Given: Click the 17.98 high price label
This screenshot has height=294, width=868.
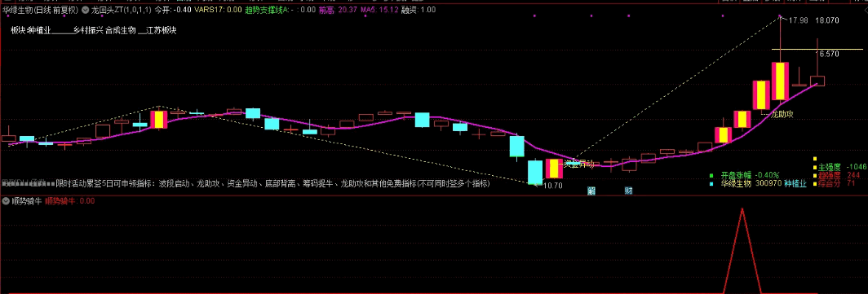Looking at the screenshot, I should point(798,20).
